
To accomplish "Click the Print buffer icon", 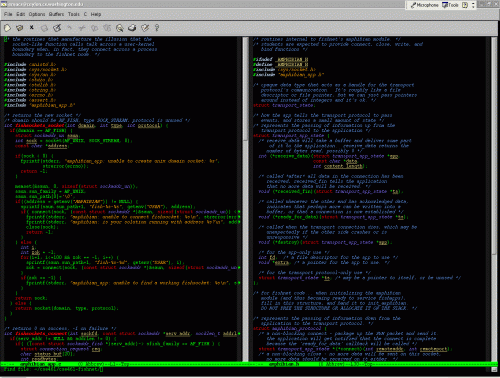I will (132, 28).
